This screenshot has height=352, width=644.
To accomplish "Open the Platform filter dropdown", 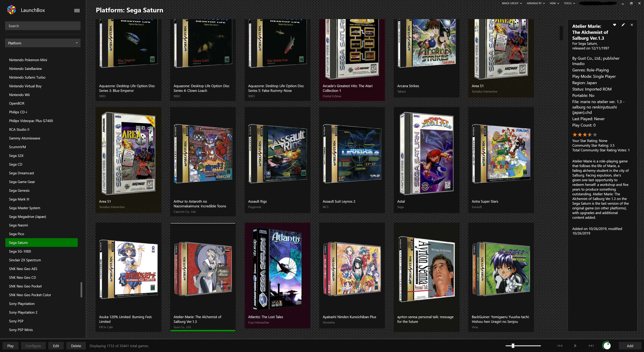I will tap(43, 43).
